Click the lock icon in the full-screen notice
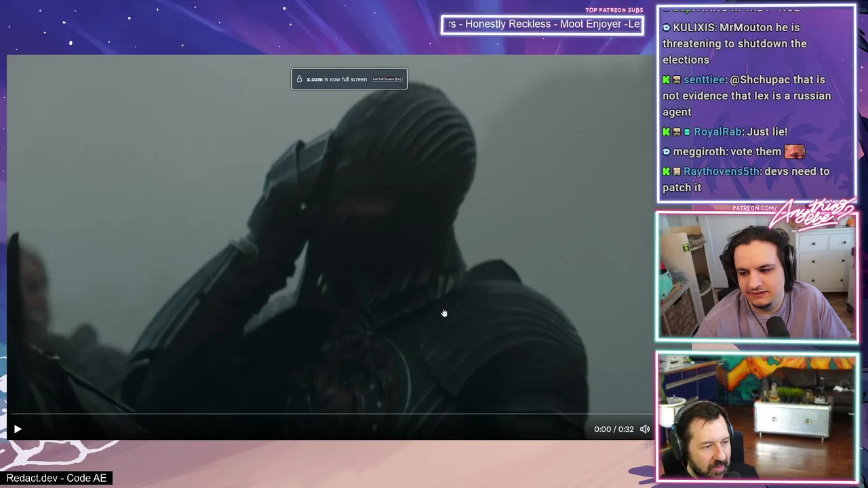 (x=299, y=79)
